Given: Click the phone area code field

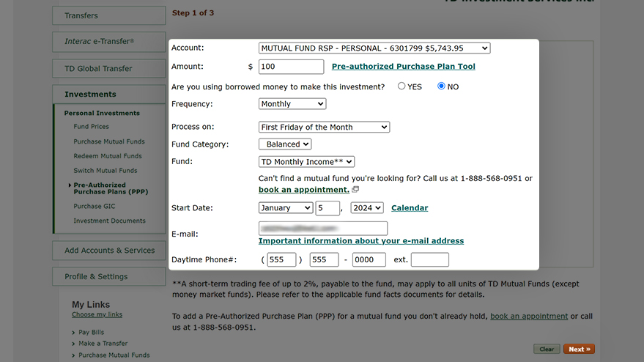Looking at the screenshot, I should pyautogui.click(x=281, y=259).
